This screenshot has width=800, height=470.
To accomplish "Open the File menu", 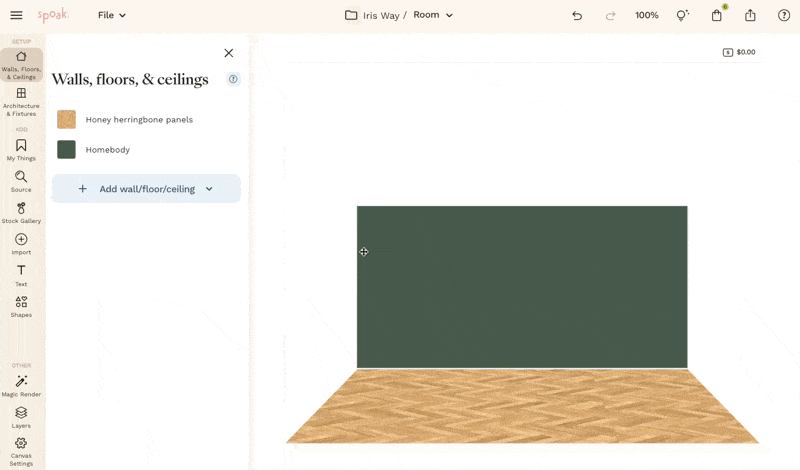I will pyautogui.click(x=112, y=15).
